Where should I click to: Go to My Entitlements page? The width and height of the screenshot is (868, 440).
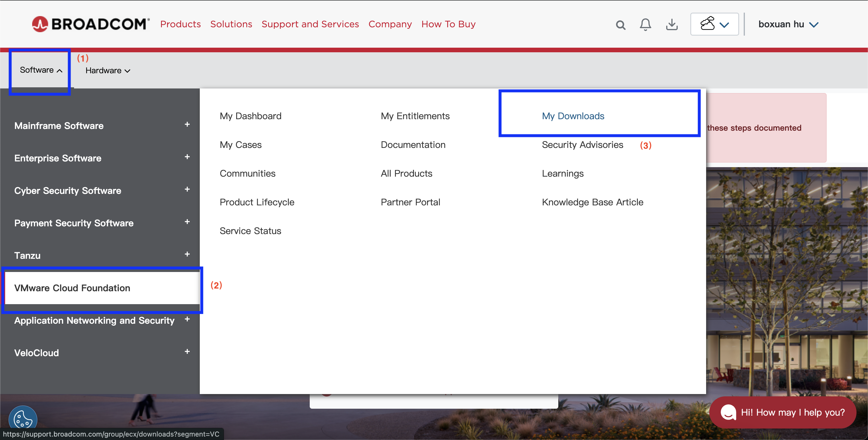click(415, 116)
